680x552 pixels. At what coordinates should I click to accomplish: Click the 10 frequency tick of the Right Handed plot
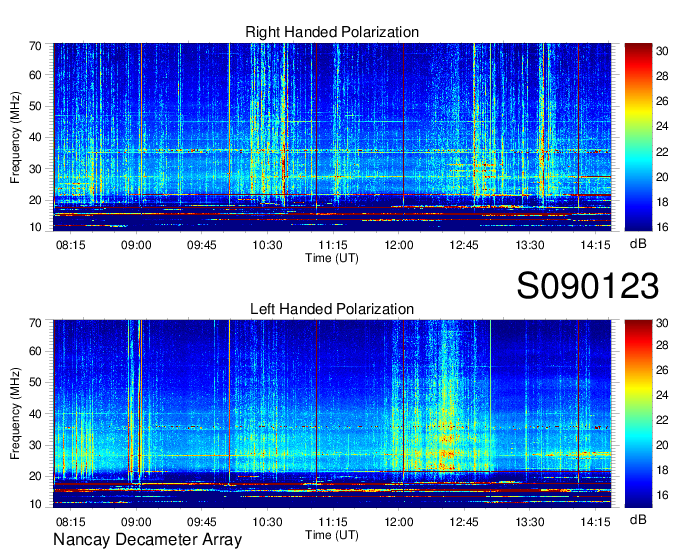coord(35,227)
